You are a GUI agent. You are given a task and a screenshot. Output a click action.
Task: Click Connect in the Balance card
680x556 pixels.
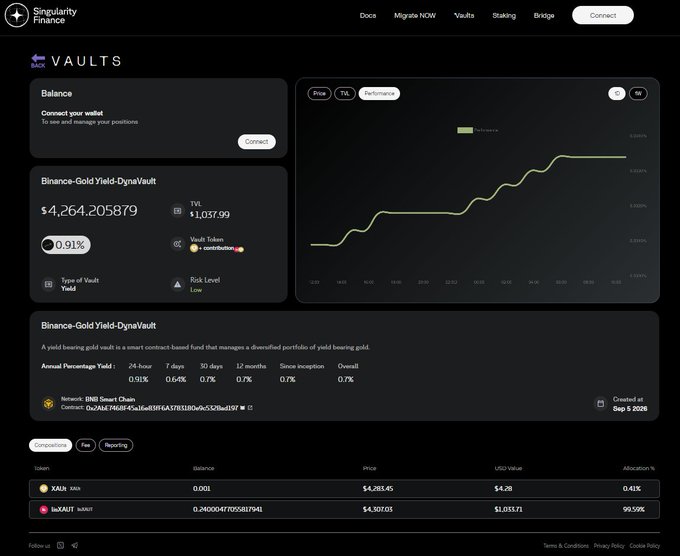(x=256, y=141)
